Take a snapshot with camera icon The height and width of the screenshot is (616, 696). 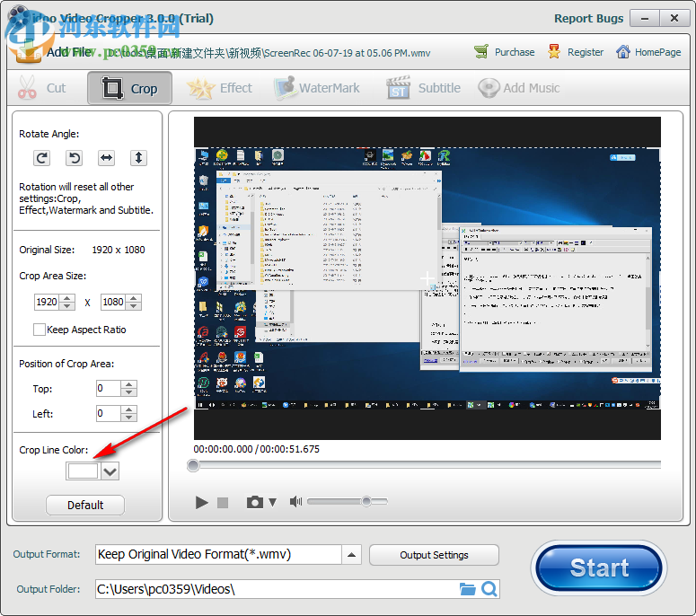coord(255,502)
